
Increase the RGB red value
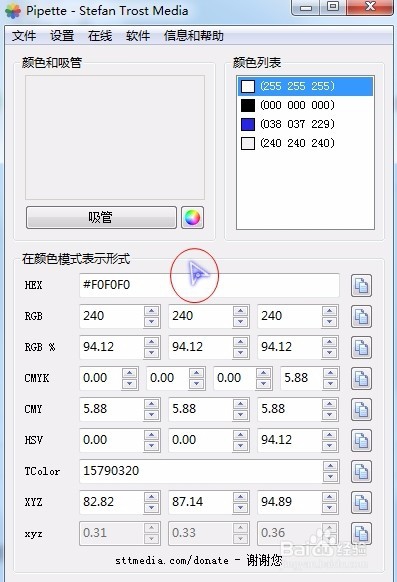(151, 311)
